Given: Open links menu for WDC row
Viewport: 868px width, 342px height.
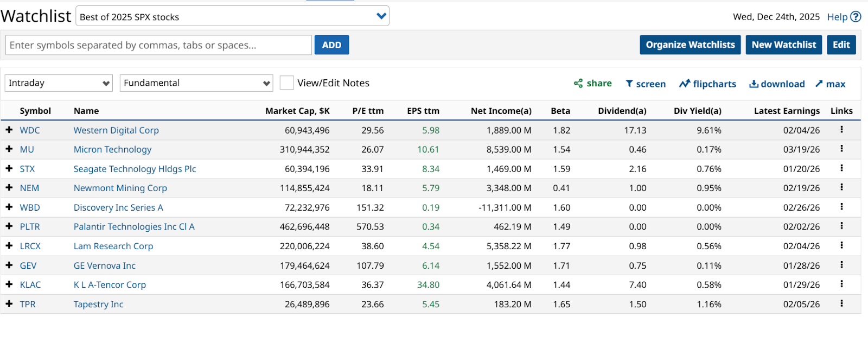Looking at the screenshot, I should coord(841,130).
